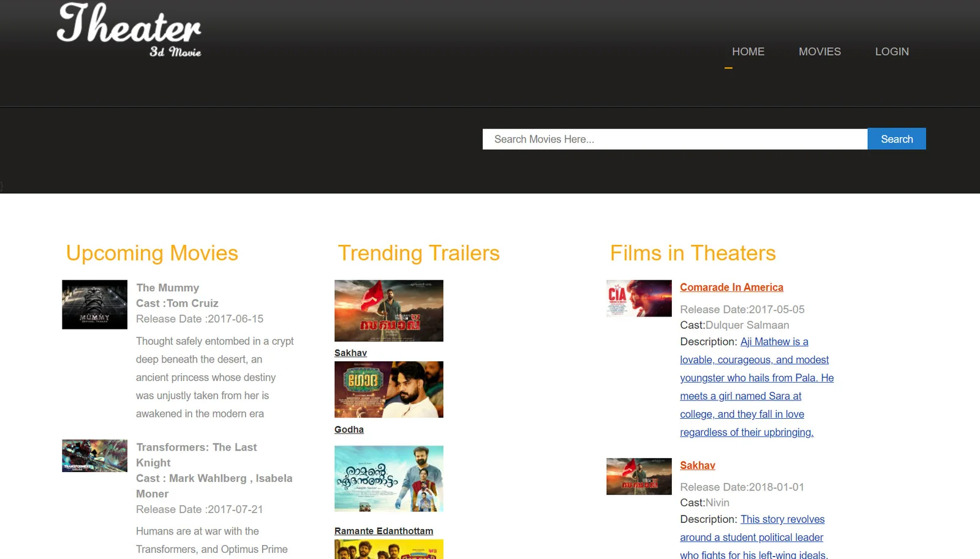
Task: Play the Godha trailer thumbnail
Action: click(x=389, y=389)
